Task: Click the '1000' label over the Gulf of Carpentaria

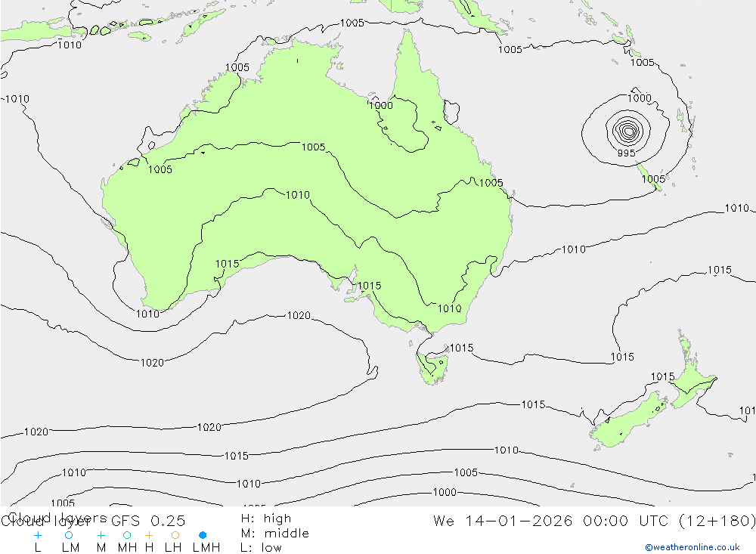Action: (381, 105)
